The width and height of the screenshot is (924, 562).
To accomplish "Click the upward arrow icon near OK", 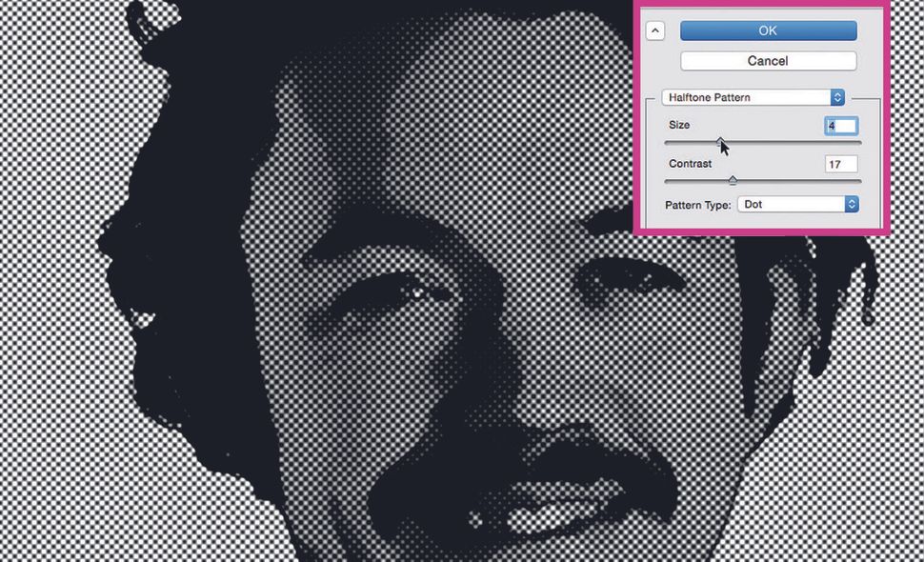I will point(655,30).
